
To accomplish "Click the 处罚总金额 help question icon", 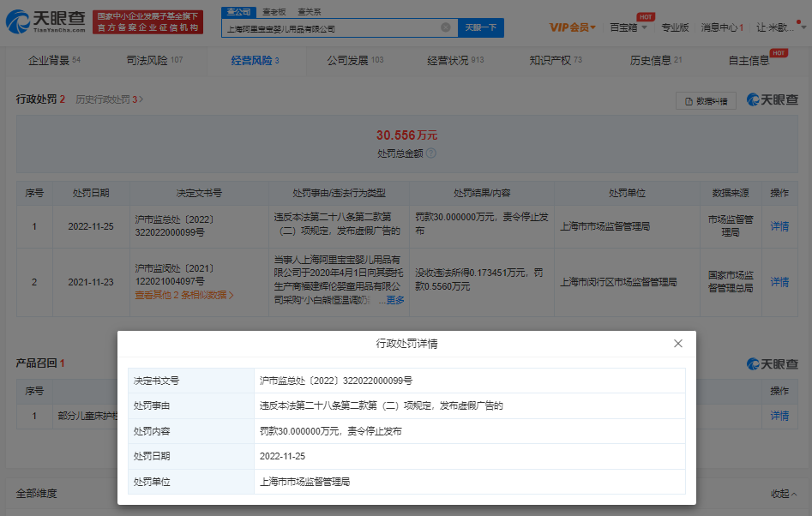I will [x=430, y=153].
